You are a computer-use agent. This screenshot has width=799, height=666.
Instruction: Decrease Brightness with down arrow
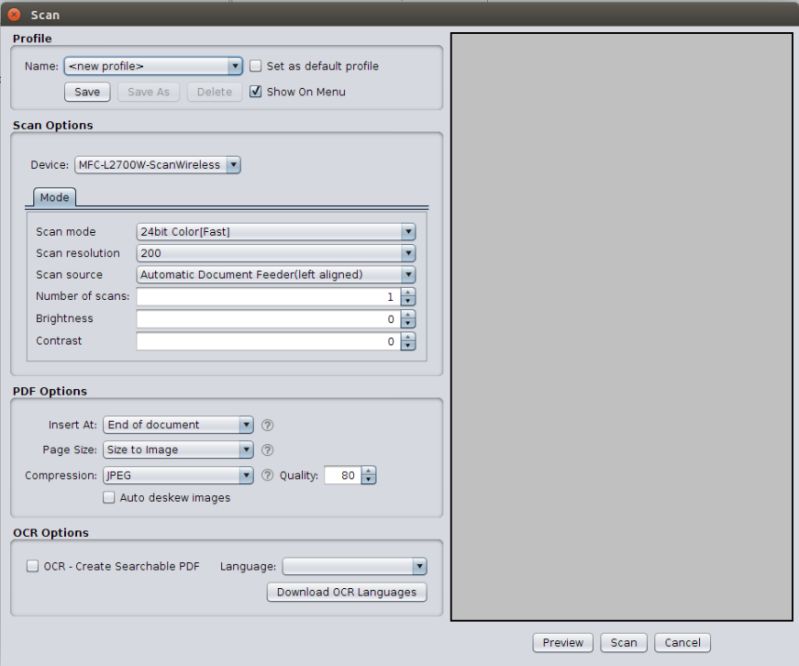(x=408, y=324)
